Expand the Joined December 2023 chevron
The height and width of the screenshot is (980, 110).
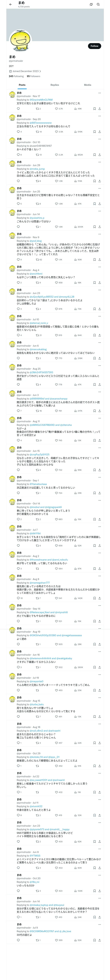pos(40,71)
